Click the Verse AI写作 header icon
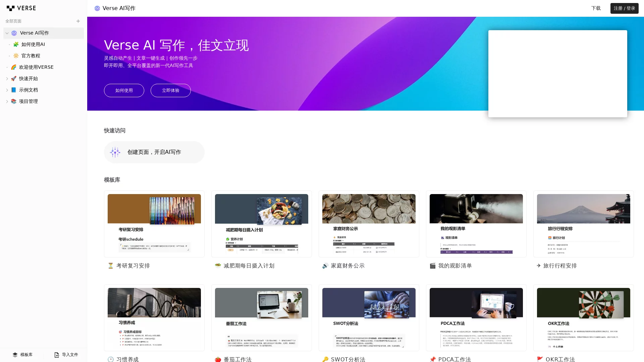The image size is (644, 362). click(x=97, y=8)
